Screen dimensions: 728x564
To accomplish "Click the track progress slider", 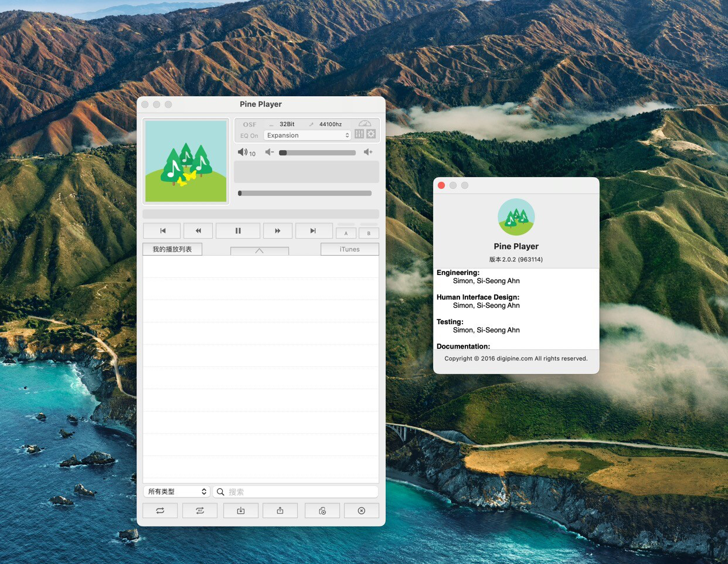I will [x=305, y=193].
